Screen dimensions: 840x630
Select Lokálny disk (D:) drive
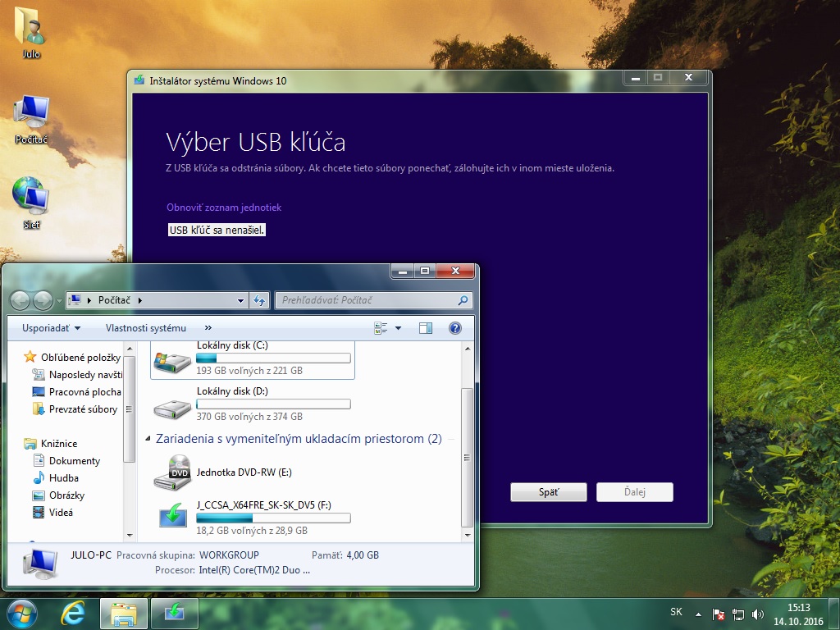253,404
